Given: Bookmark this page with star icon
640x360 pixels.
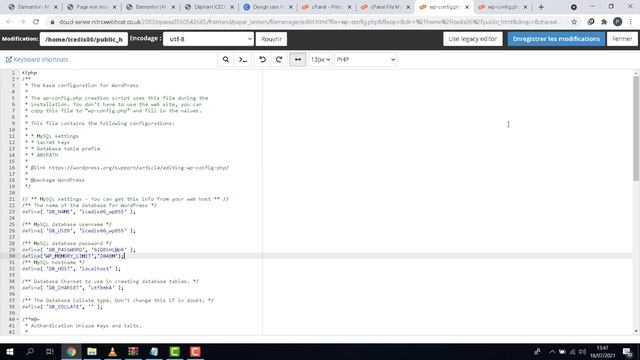Looking at the screenshot, I should [574, 22].
